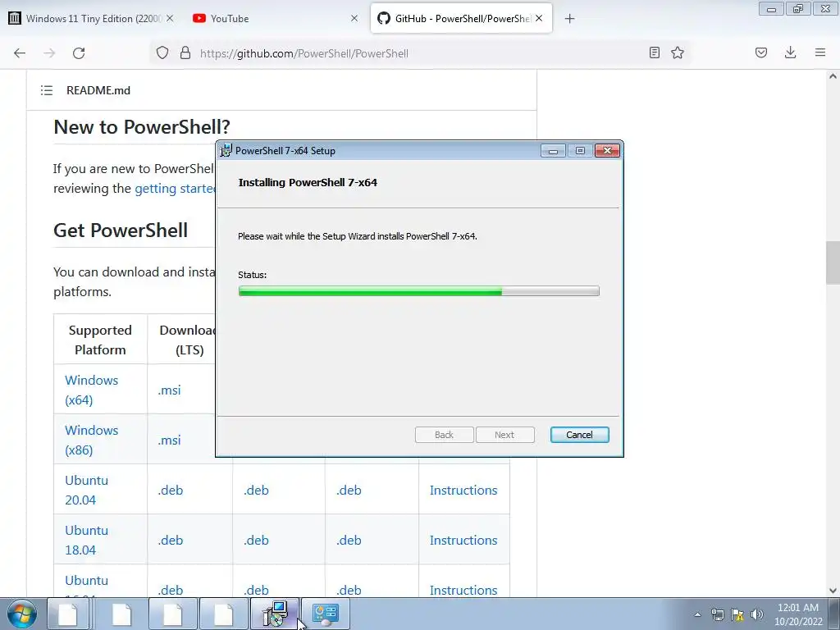The image size is (840, 630).
Task: Click the taskbar clock showing 12:01 AM
Action: pos(798,614)
